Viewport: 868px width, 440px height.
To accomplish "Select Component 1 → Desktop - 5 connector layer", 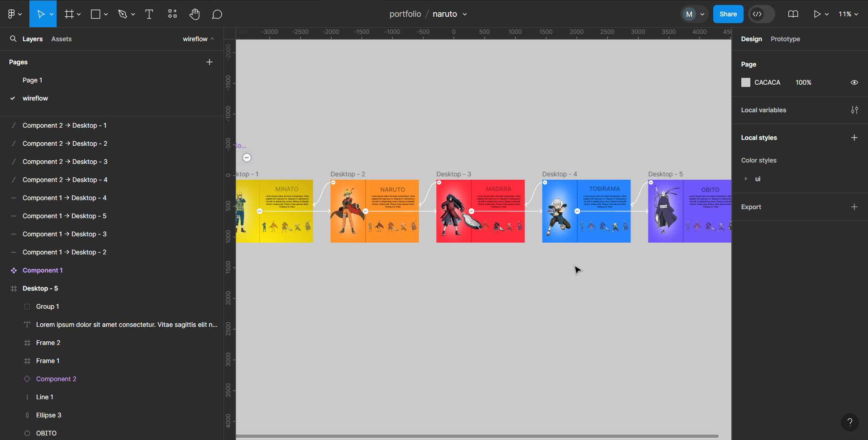I will [64, 216].
